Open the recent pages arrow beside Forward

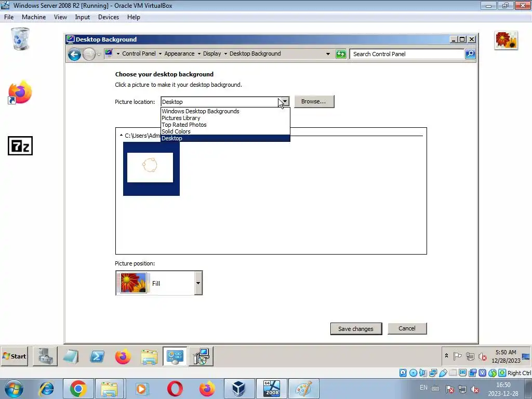point(99,54)
